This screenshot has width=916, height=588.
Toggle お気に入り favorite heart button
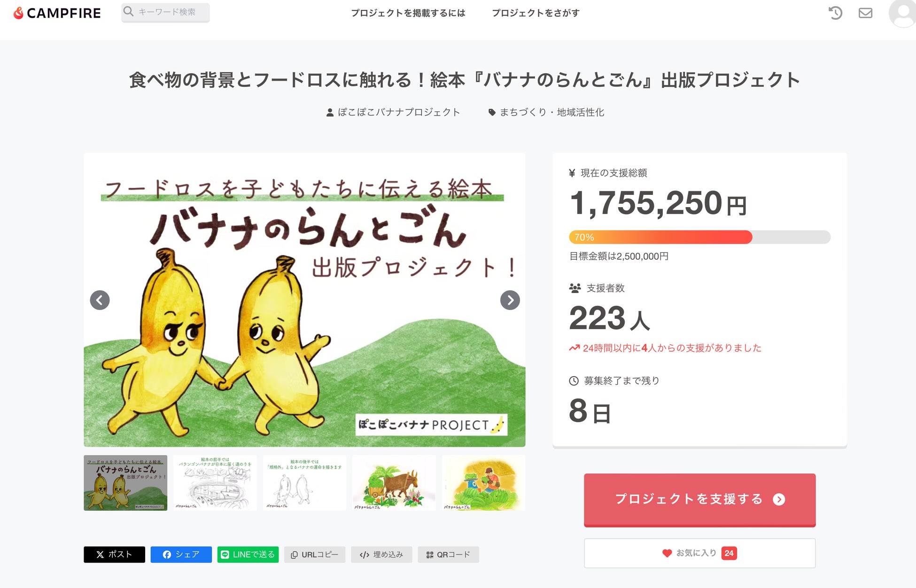[x=699, y=553]
